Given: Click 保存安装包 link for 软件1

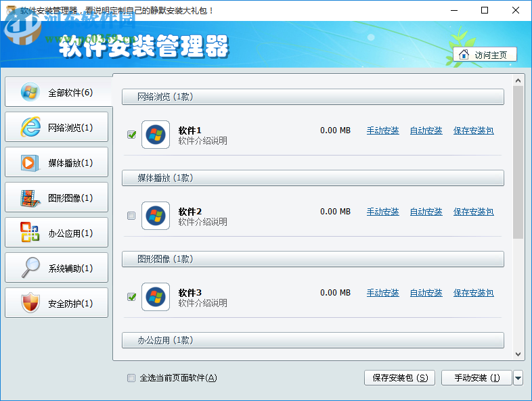Looking at the screenshot, I should click(x=474, y=131).
